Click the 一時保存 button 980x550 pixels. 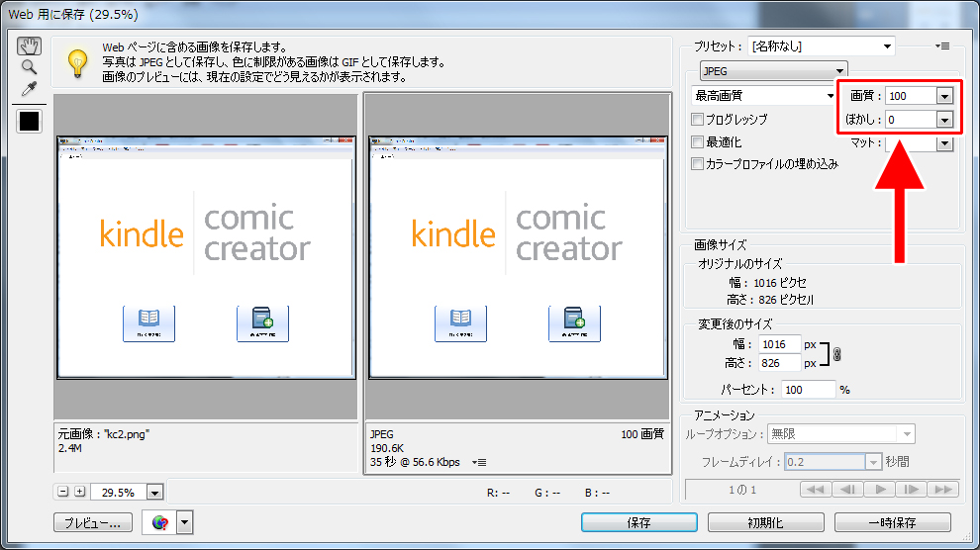(x=893, y=522)
